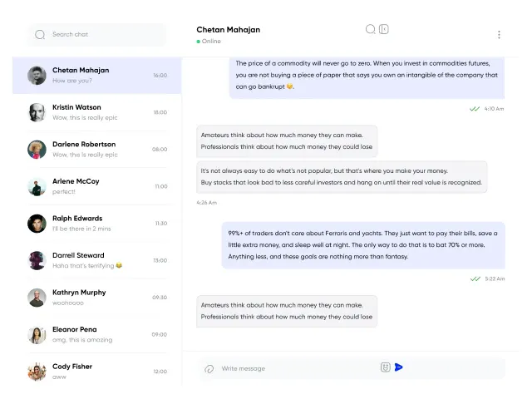Focus the Search chat input field
The height and width of the screenshot is (399, 532).
(x=96, y=35)
